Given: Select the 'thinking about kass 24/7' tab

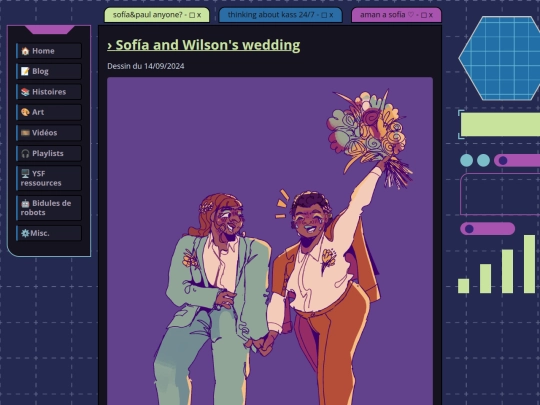Looking at the screenshot, I should 280,15.
